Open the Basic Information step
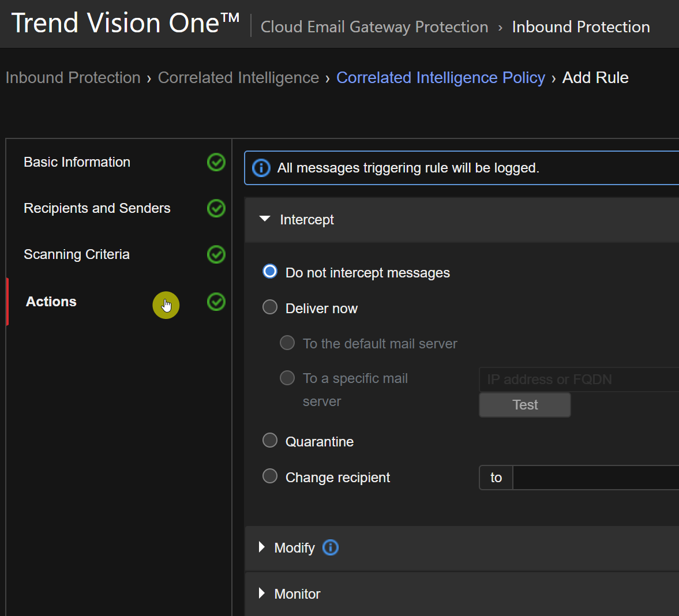 pyautogui.click(x=77, y=162)
